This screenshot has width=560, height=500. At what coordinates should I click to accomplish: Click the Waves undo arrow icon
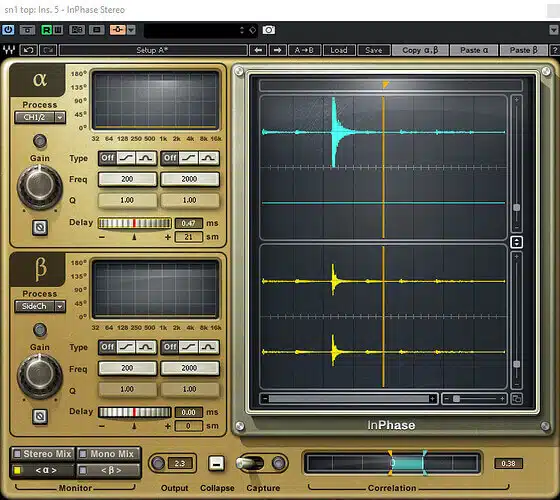(29, 50)
